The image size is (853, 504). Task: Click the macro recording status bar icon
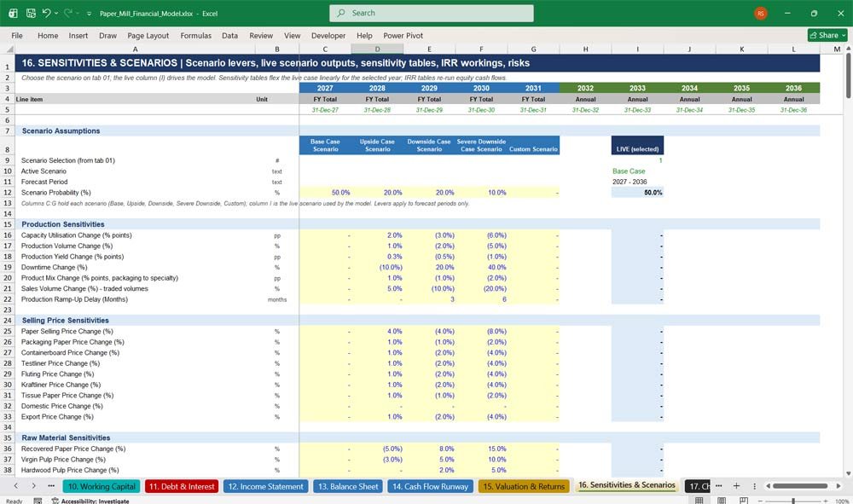click(x=38, y=501)
